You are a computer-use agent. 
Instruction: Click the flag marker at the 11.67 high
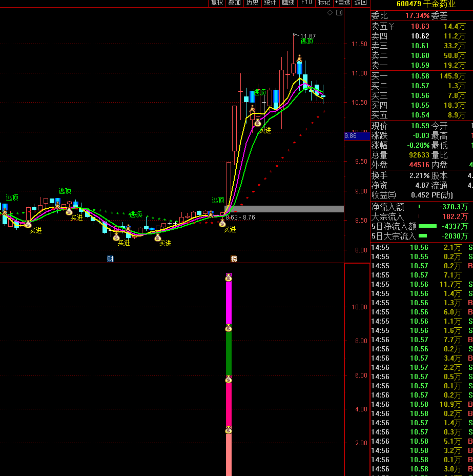coord(296,34)
